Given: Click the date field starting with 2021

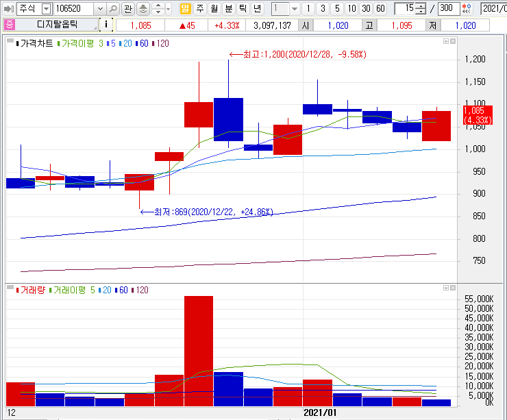Looking at the screenshot, I should point(494,8).
